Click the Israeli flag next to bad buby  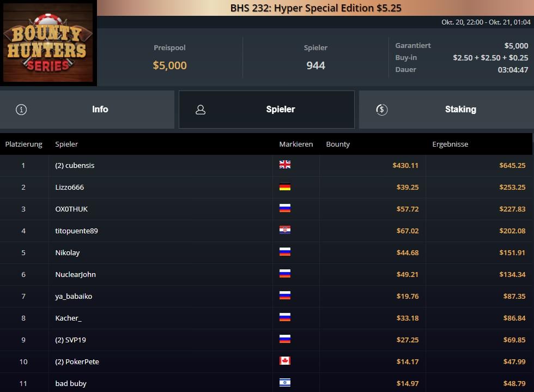(x=284, y=382)
